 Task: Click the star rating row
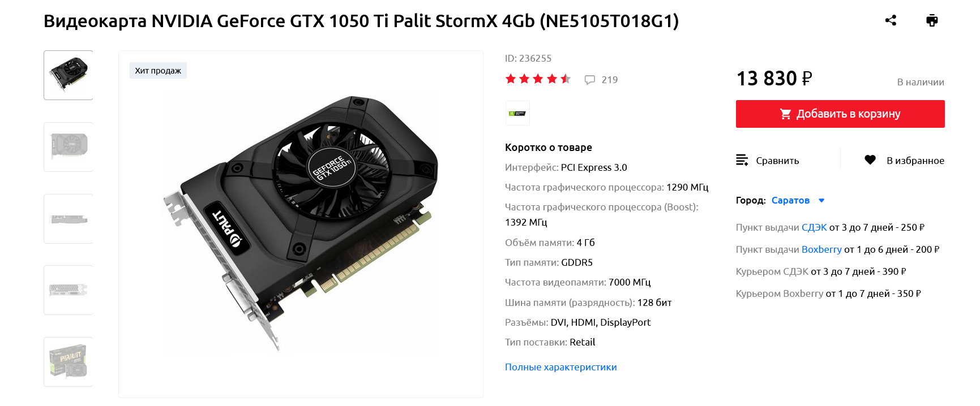click(538, 79)
